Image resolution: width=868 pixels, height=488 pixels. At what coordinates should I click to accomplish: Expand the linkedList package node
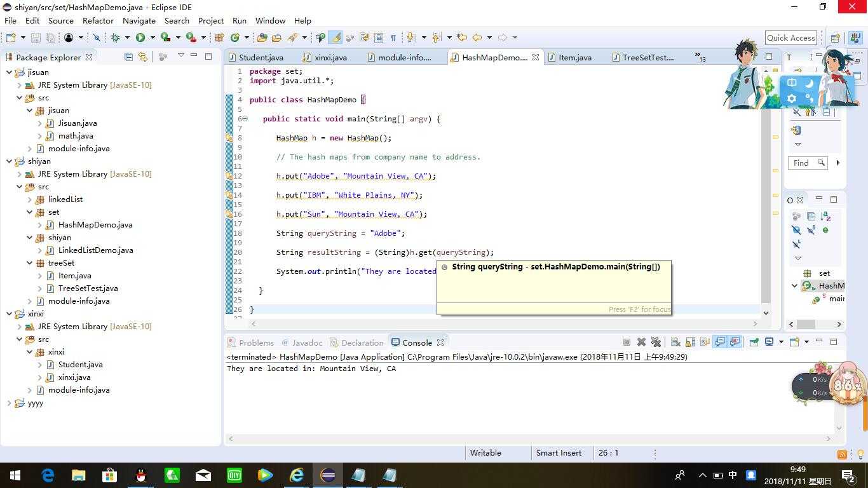coord(29,200)
